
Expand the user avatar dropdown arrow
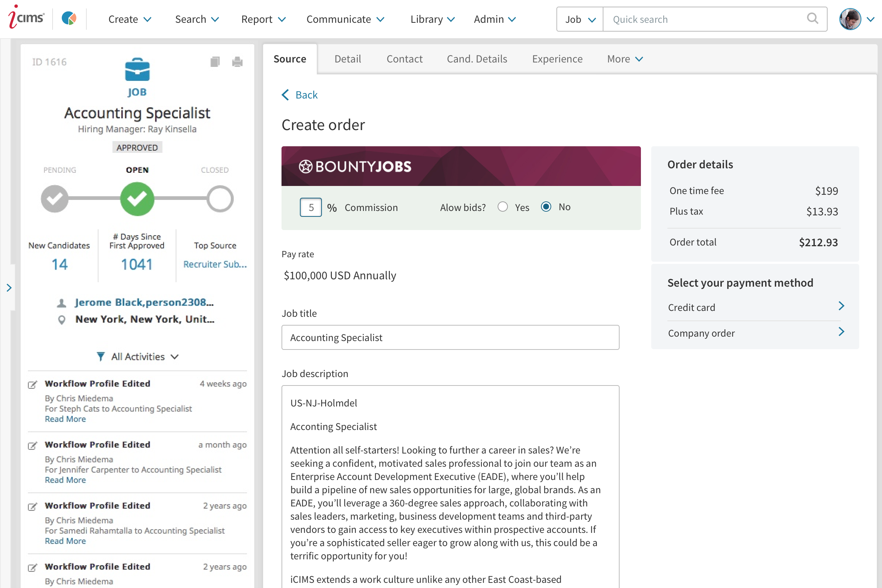click(x=871, y=19)
